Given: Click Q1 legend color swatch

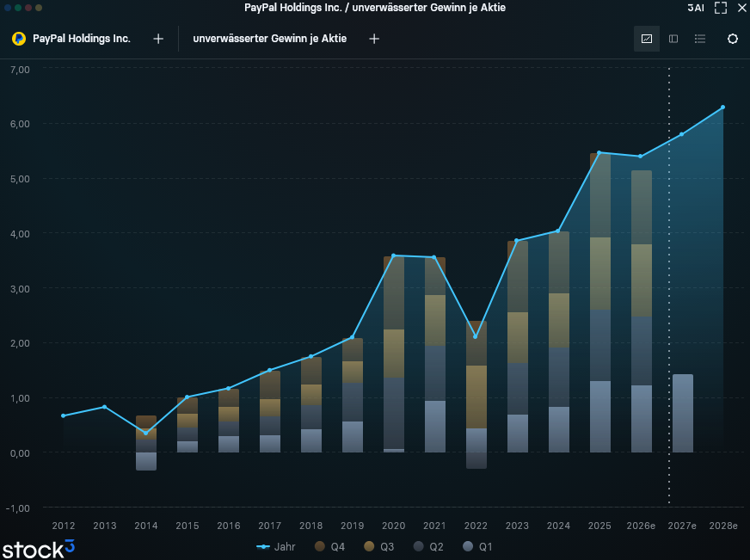Looking at the screenshot, I should pyautogui.click(x=468, y=546).
